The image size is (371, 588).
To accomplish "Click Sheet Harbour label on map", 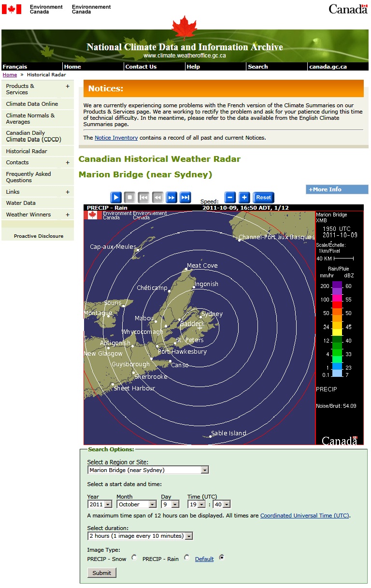I will tap(134, 388).
